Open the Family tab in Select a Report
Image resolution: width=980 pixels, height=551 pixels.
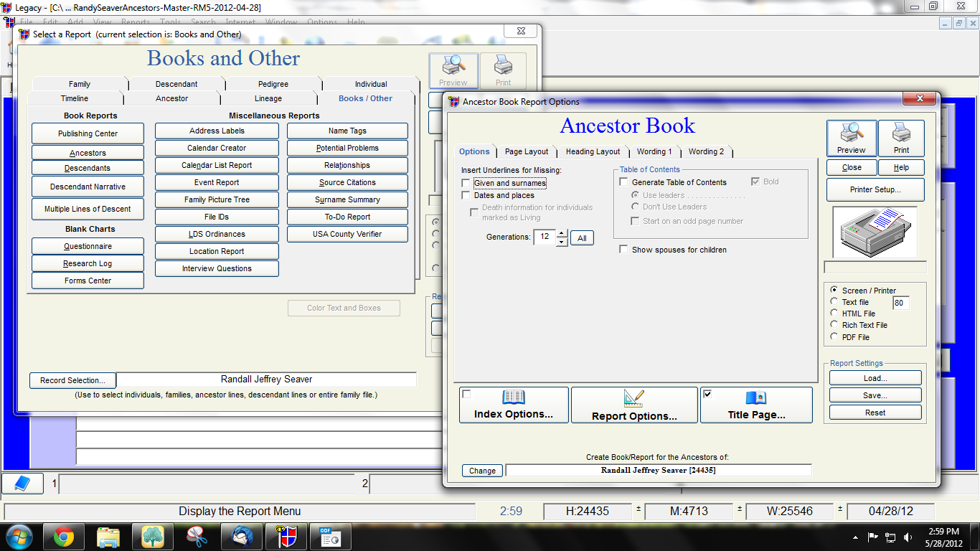(x=80, y=84)
